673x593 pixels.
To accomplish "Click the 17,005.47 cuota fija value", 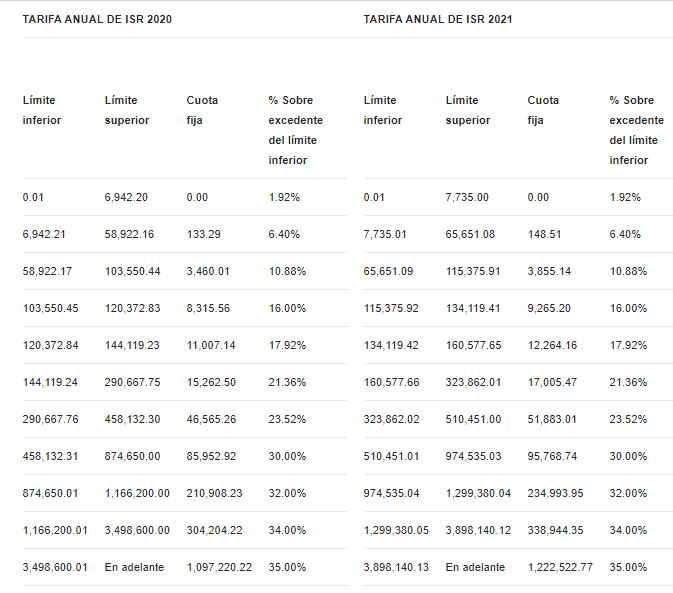I will point(552,382).
